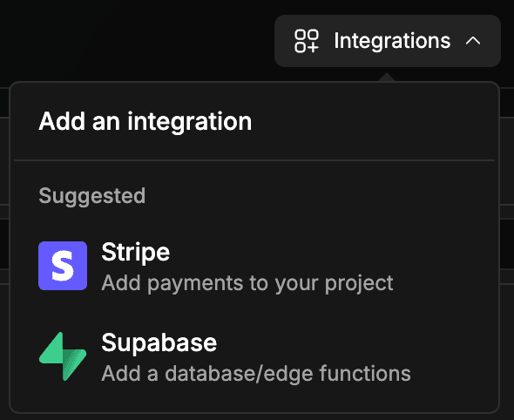Click the 'Suggested' section label

[91, 196]
